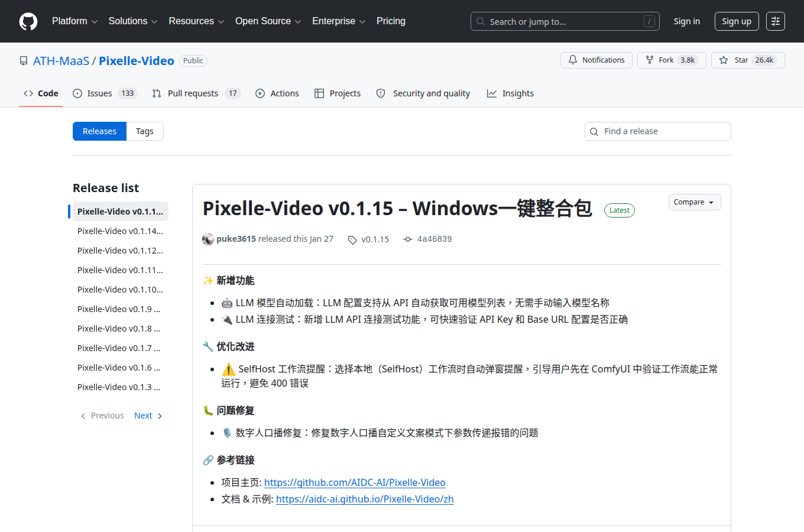This screenshot has width=804, height=532.
Task: Click the Issues count 133 badge
Action: 128,93
